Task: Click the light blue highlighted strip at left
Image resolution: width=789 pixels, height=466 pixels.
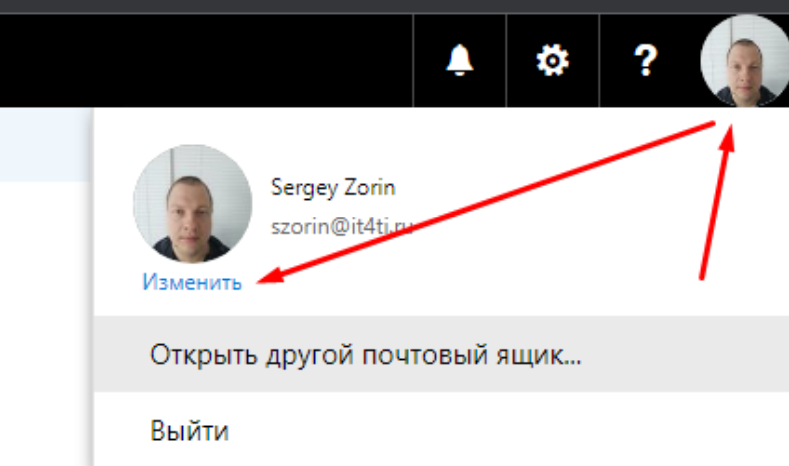Action: point(45,144)
